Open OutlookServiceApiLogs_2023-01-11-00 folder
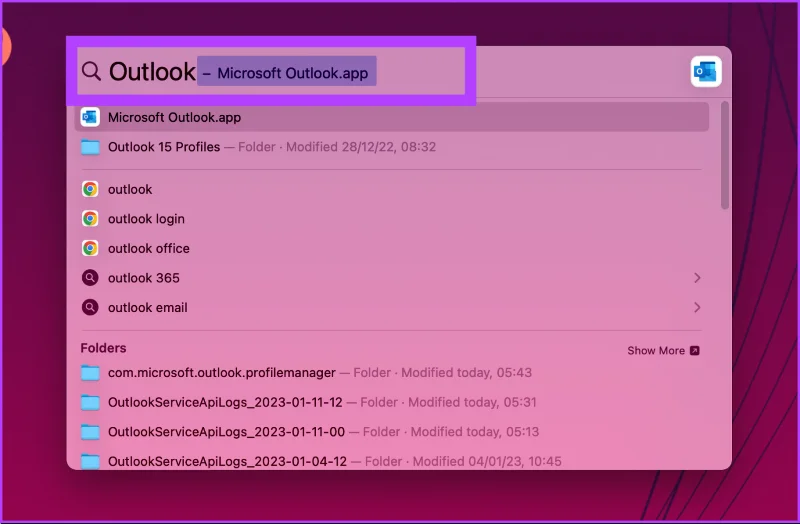This screenshot has height=524, width=800. (x=392, y=432)
